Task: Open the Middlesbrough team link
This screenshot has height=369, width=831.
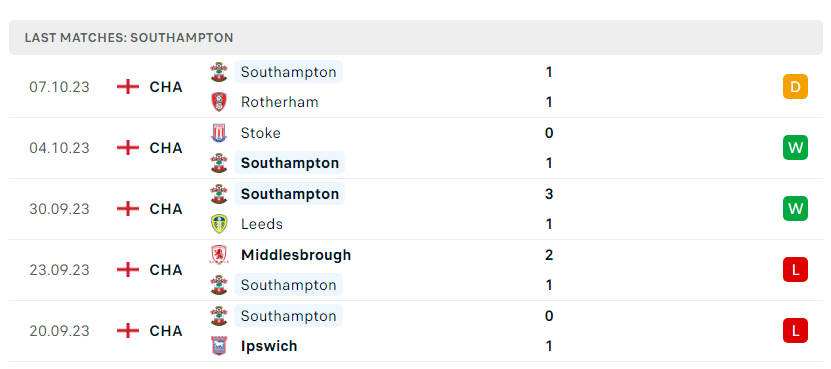Action: point(296,255)
